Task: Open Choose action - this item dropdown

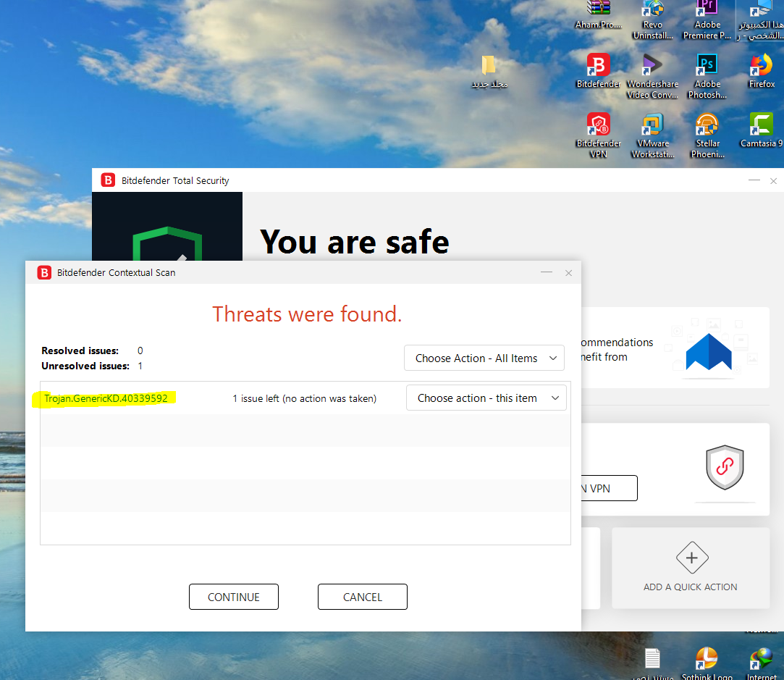Action: [x=486, y=398]
